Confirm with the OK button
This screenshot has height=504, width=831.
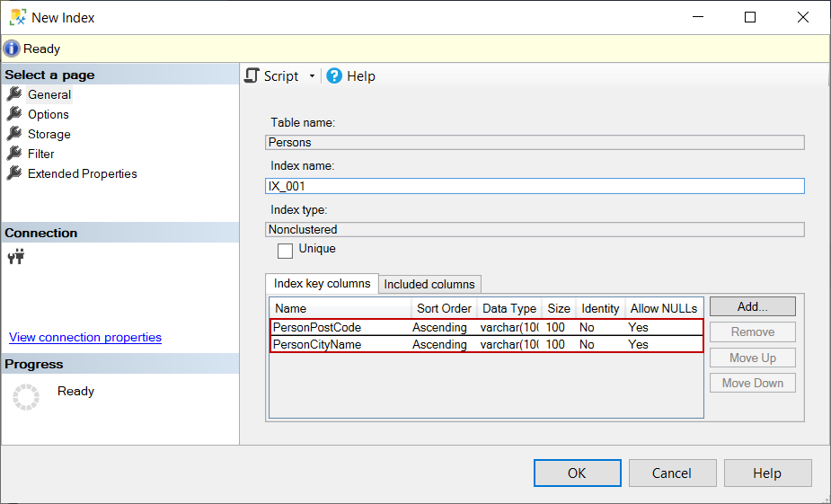(x=577, y=473)
